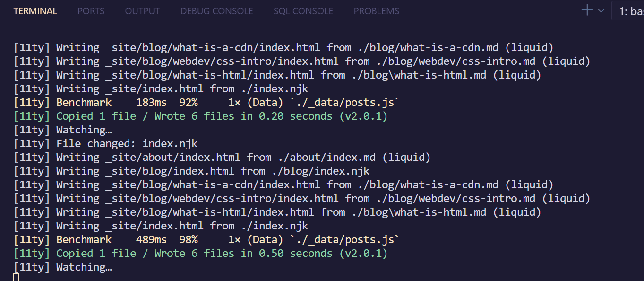Click the green line reporting 0.20 seconds

point(222,116)
